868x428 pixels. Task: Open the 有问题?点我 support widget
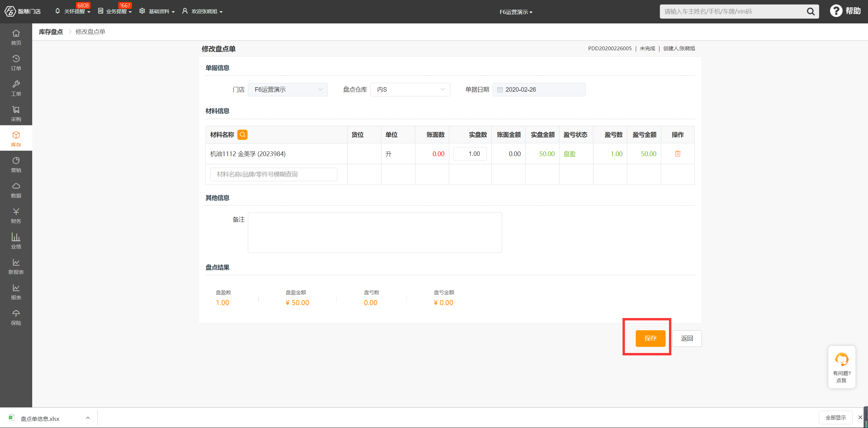click(x=842, y=367)
